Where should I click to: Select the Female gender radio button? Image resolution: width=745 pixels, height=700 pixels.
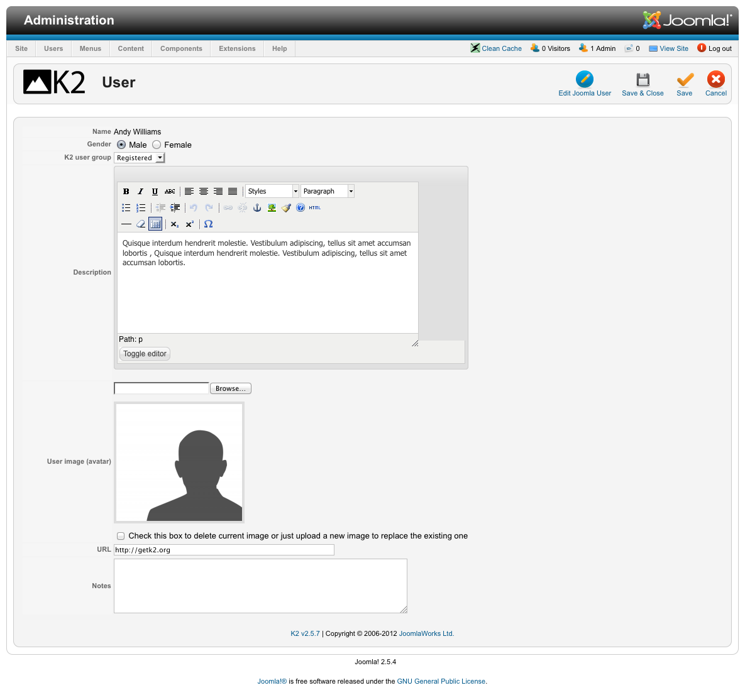(157, 145)
